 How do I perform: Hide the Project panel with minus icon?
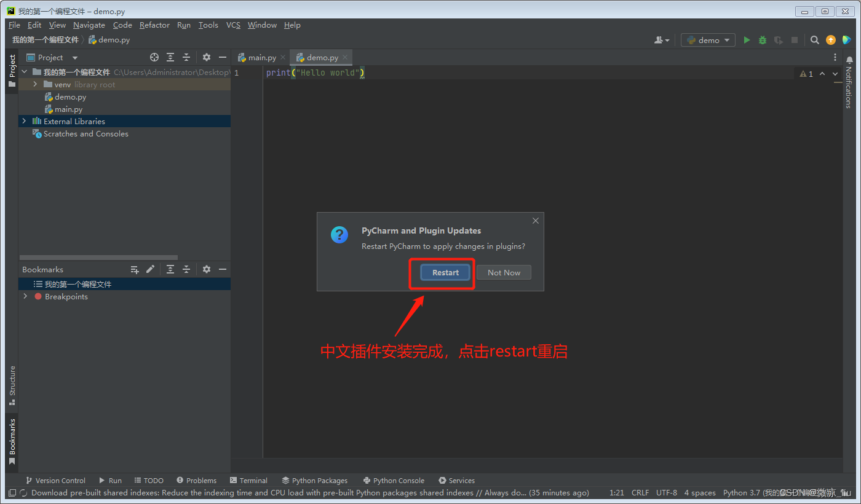[x=223, y=57]
